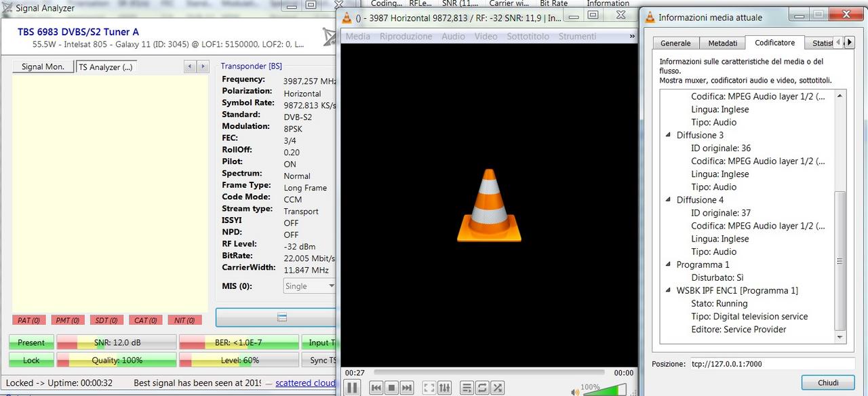Viewport: 868px width, 396px height.
Task: Skip to previous track in VLC
Action: 376,388
